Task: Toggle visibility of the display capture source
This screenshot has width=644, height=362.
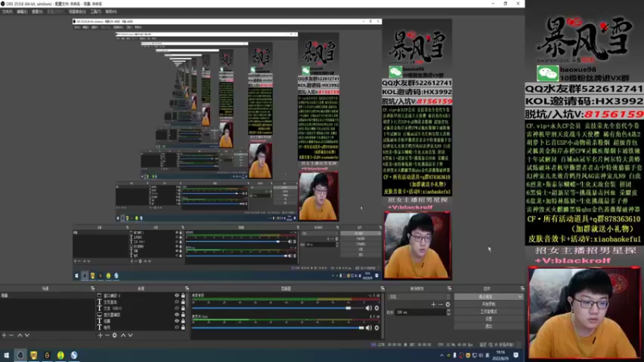Action: 177,315
